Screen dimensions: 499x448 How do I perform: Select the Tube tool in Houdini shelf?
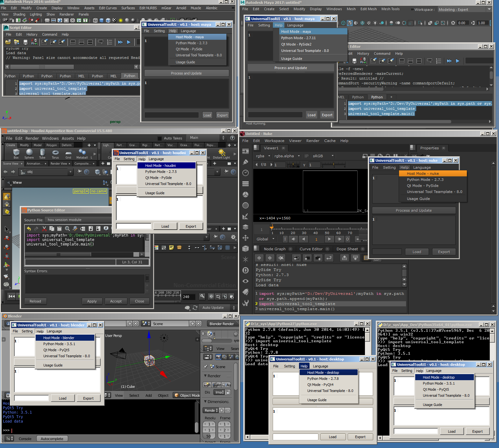coord(42,153)
